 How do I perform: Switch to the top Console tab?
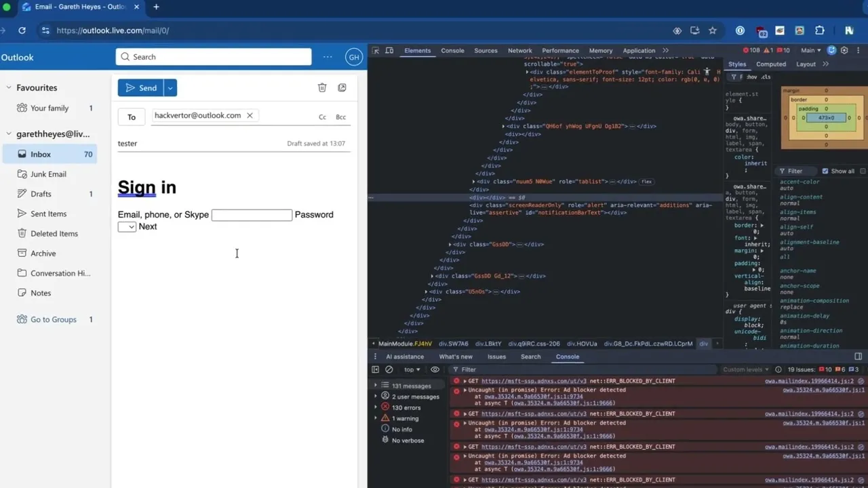coord(452,50)
